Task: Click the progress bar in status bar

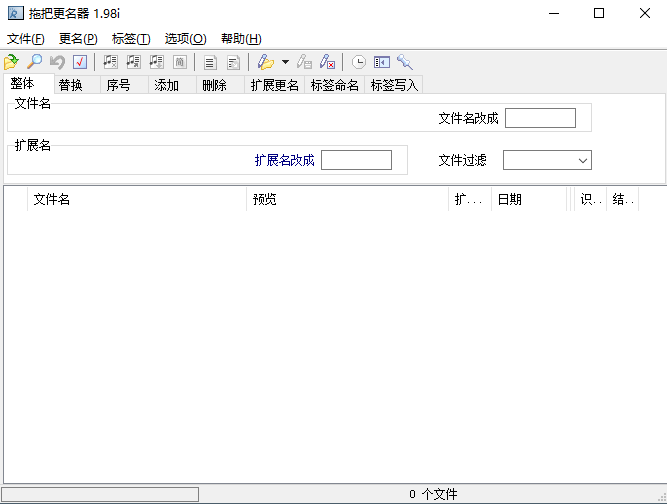Action: pos(100,494)
